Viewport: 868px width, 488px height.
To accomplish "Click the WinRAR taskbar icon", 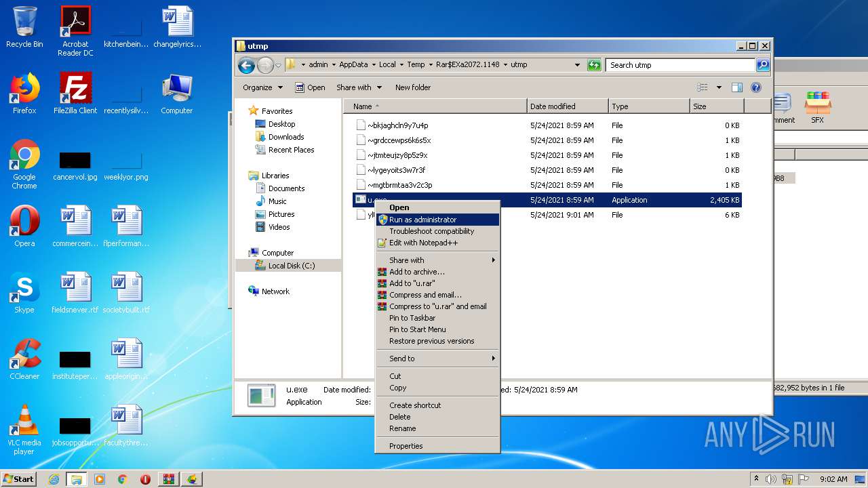I will [168, 479].
